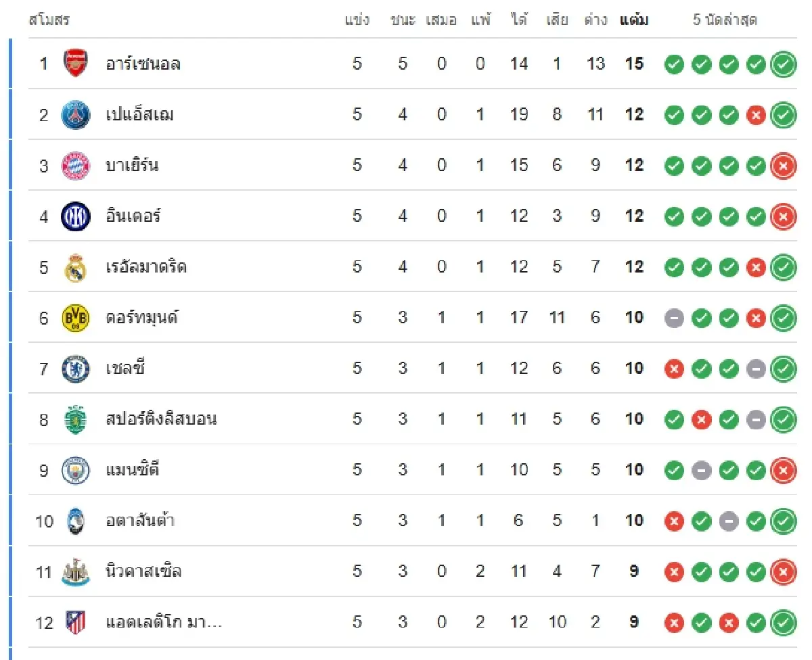Screen dimensions: 812x660
Task: Click the สโมสร club column header
Action: tap(49, 20)
